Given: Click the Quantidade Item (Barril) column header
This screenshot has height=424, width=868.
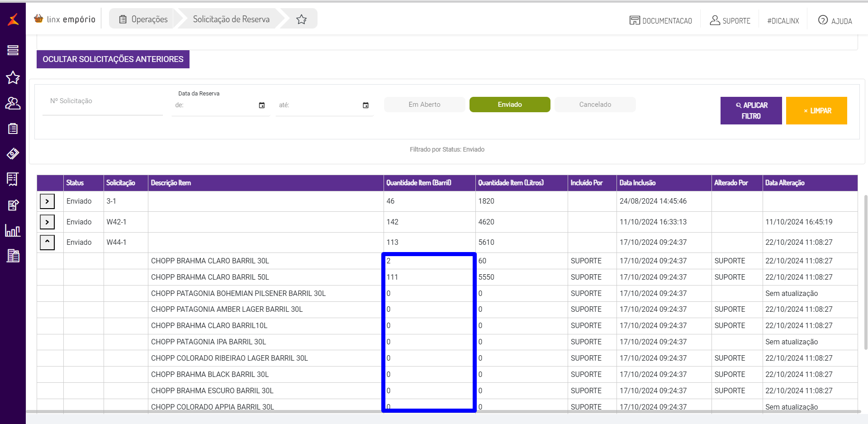Looking at the screenshot, I should (x=430, y=183).
